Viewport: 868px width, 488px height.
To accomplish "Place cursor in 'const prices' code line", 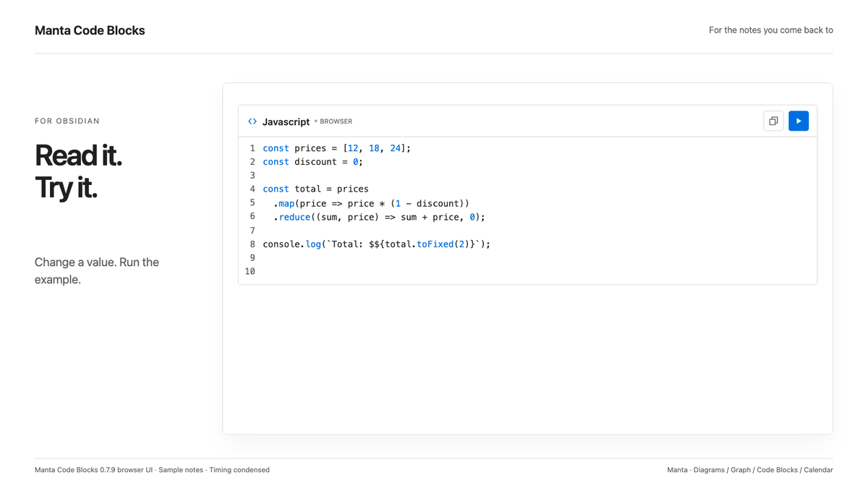I will 336,148.
